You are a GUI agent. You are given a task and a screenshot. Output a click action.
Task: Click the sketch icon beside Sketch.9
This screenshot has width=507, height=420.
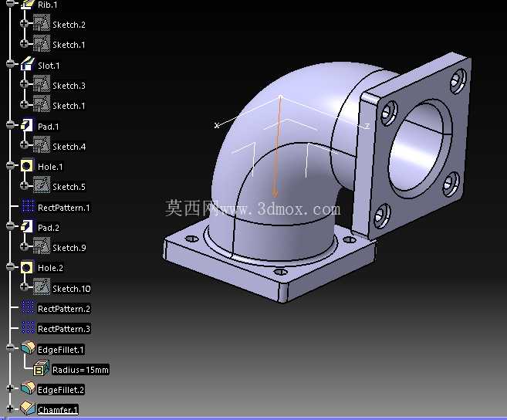point(42,246)
